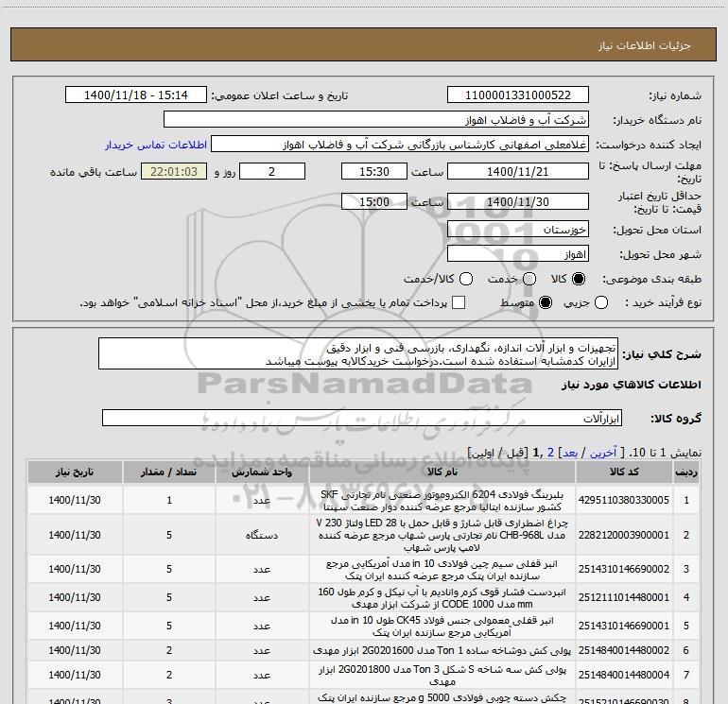This screenshot has height=704, width=728.
Task: Tick the اسناد خزانه اسلامی payment checkbox
Action: [459, 302]
